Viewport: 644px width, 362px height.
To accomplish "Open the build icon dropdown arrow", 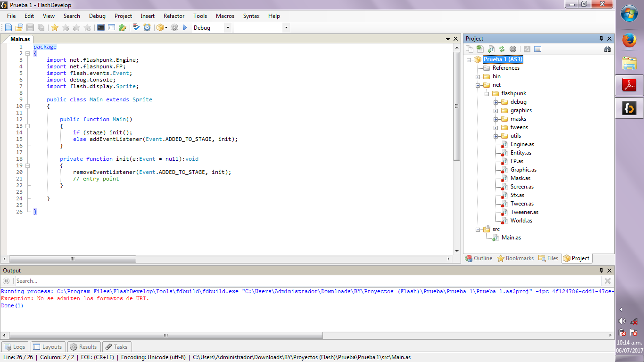I will 166,28.
